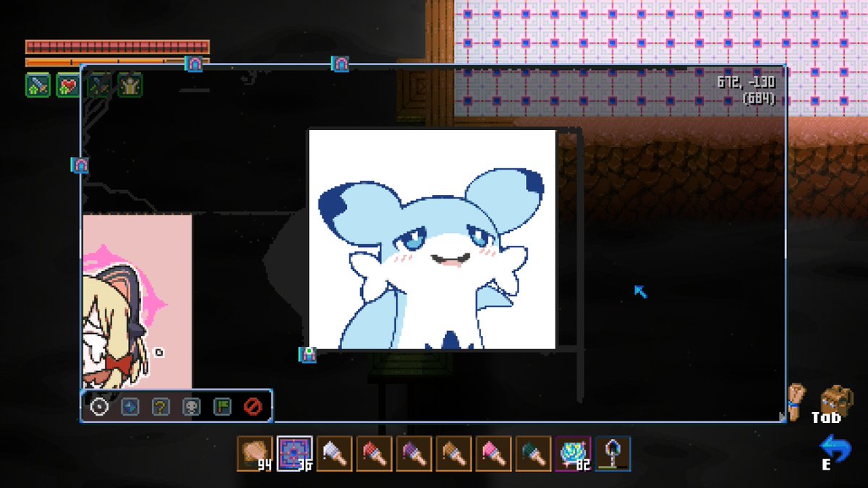This screenshot has height=488, width=868.
Task: Select the dark green paint brush in hotbar
Action: pyautogui.click(x=533, y=454)
